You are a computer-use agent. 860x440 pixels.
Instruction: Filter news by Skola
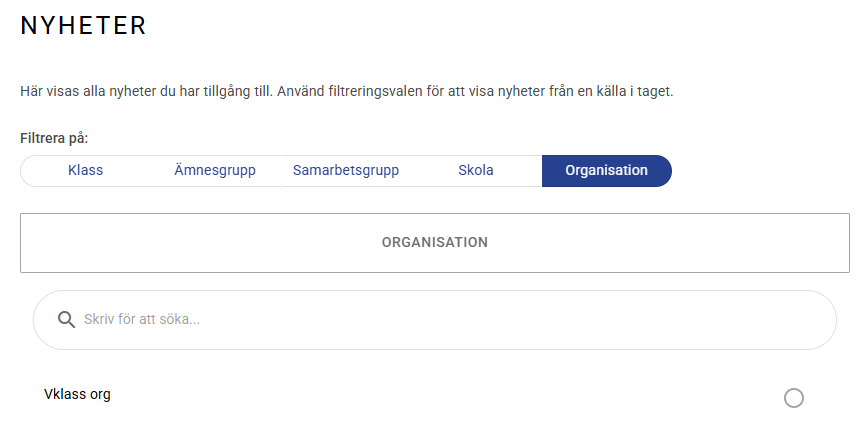tap(476, 171)
